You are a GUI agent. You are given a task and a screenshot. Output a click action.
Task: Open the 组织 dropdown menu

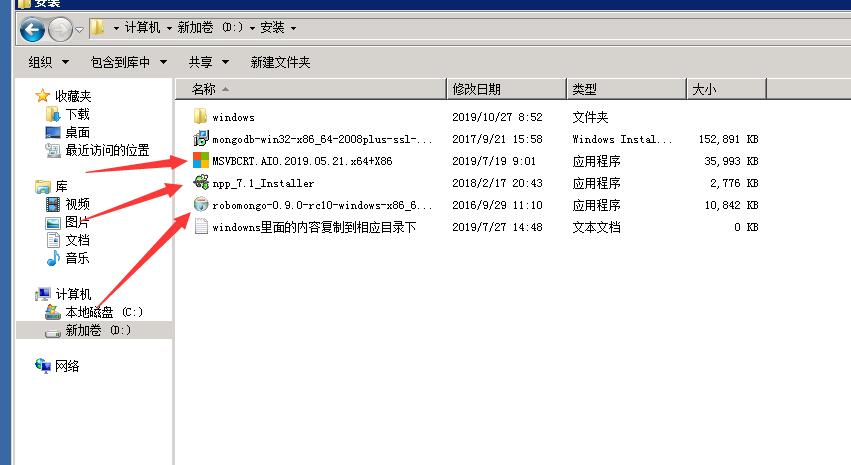pos(46,62)
